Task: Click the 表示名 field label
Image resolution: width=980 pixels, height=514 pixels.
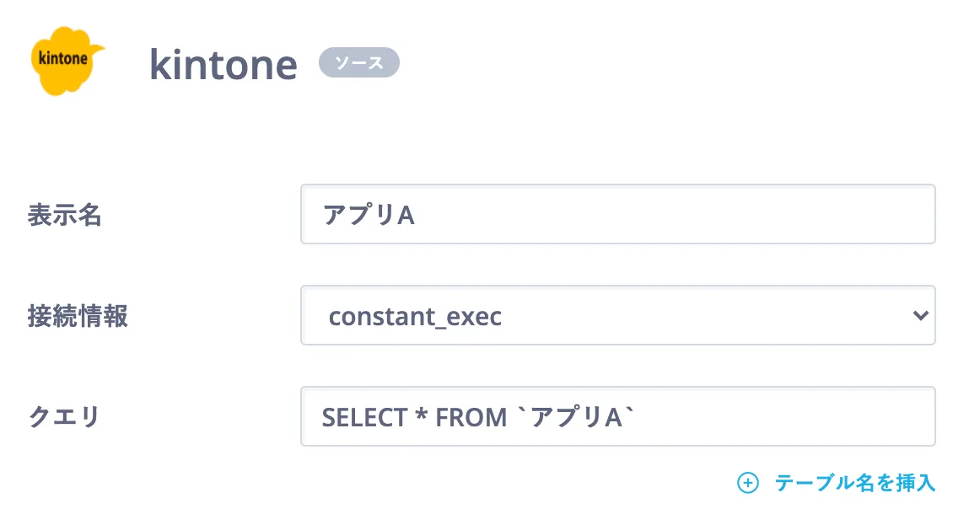Action: [65, 215]
